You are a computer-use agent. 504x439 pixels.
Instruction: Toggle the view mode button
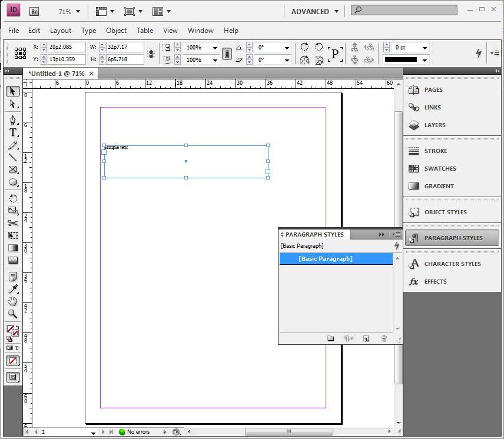(13, 377)
